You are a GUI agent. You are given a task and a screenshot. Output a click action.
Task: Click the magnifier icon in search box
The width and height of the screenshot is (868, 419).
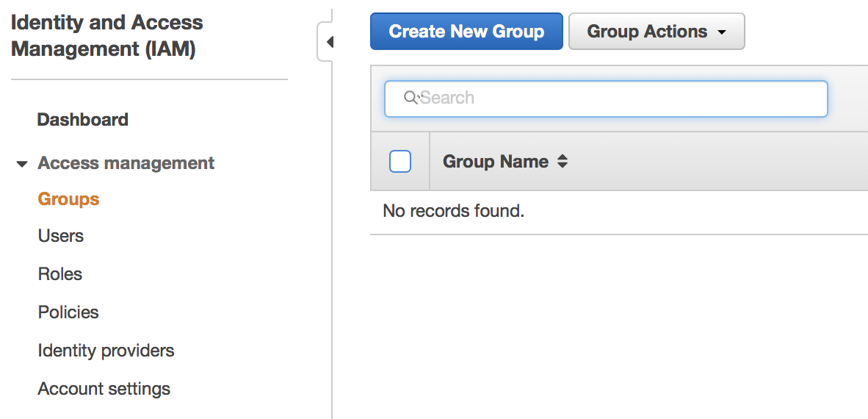click(x=411, y=98)
